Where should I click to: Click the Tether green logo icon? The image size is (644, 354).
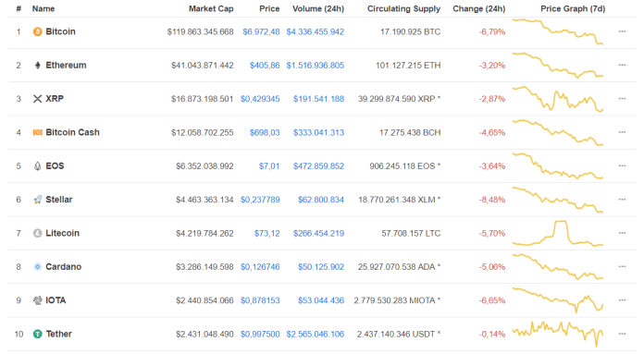[x=37, y=334]
